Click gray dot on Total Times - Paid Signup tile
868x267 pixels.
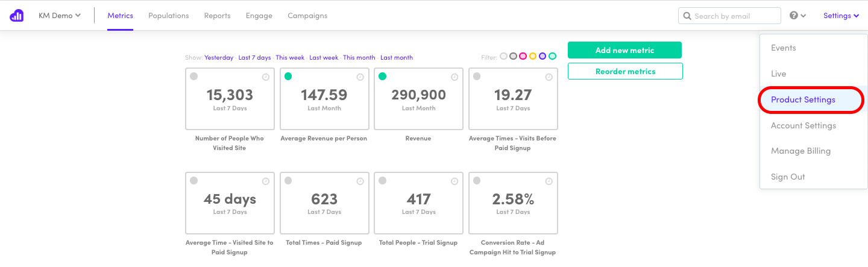point(288,181)
